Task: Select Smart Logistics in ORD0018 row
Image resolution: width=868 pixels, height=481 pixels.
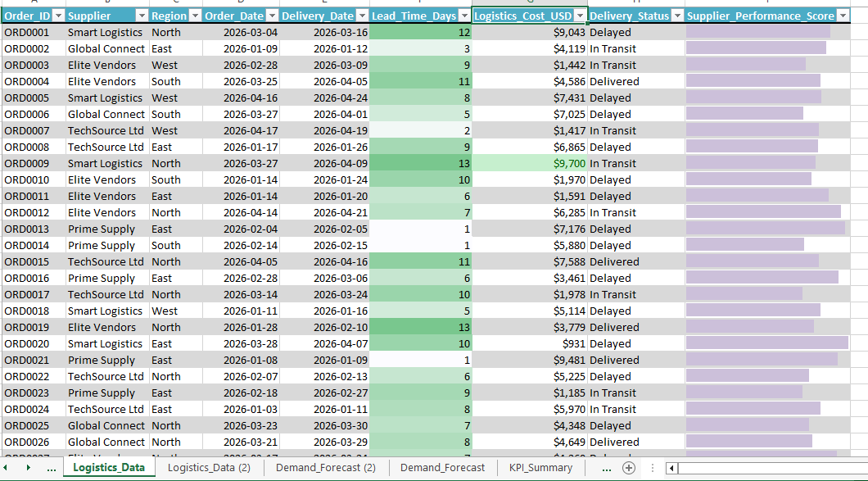Action: click(x=107, y=311)
